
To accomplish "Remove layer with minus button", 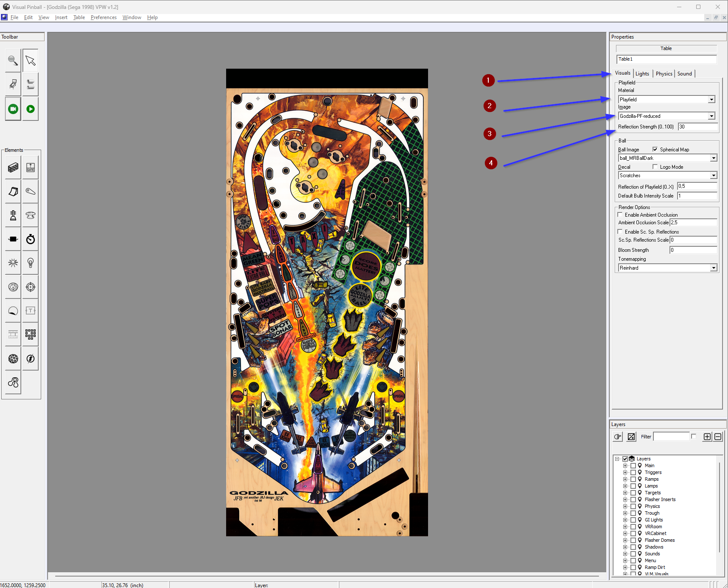I will tap(718, 437).
